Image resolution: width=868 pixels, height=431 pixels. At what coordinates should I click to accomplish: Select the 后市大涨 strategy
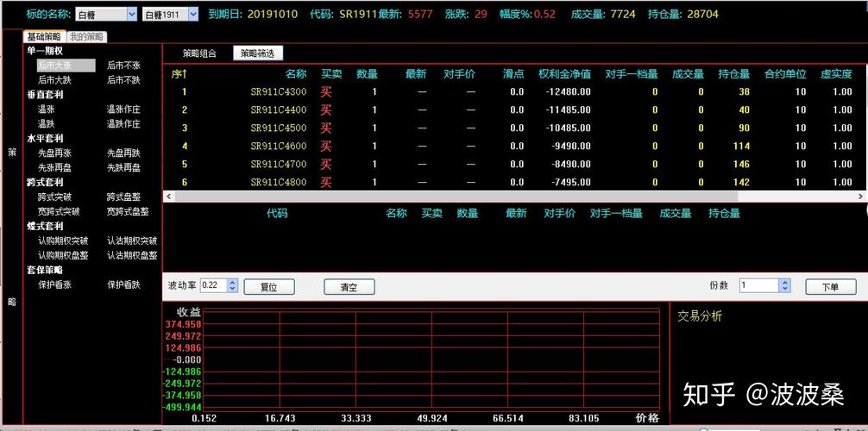(54, 66)
